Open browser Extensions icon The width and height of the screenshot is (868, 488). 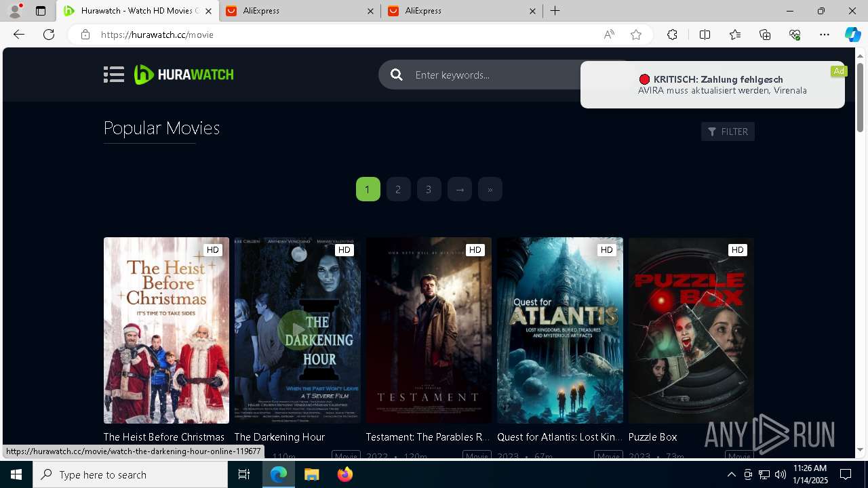[672, 35]
